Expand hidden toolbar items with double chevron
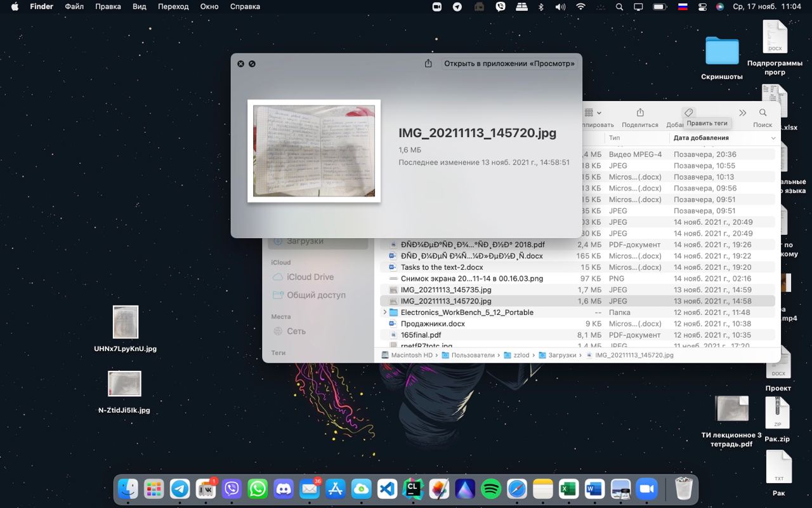 [742, 112]
